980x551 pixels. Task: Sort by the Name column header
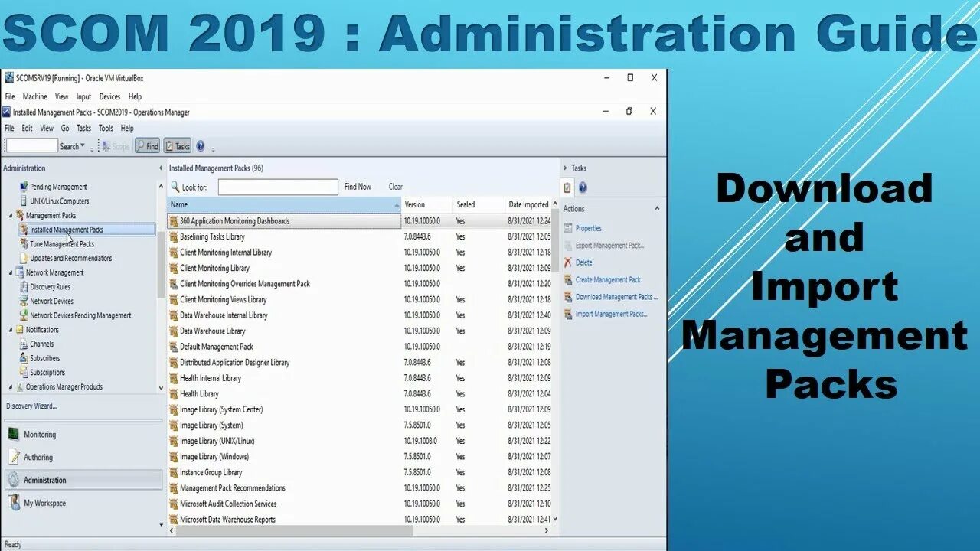point(284,204)
